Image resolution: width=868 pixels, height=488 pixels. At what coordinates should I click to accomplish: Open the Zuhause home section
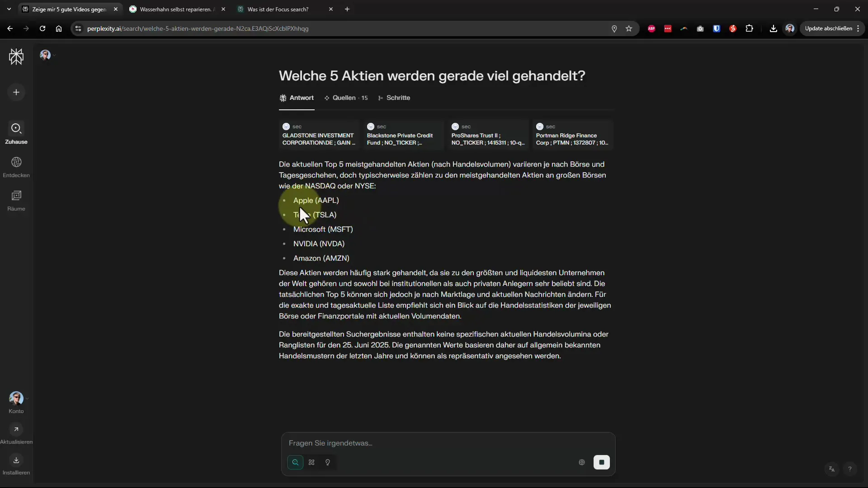click(16, 133)
